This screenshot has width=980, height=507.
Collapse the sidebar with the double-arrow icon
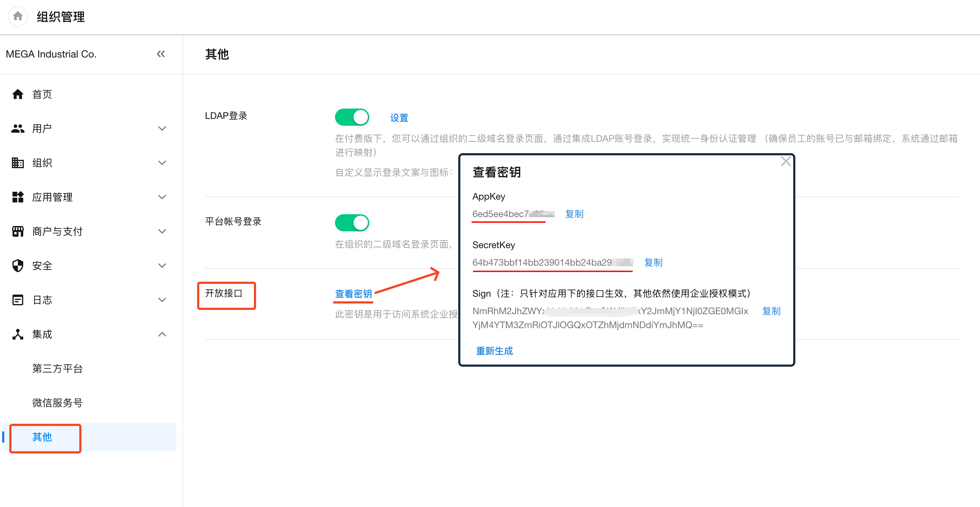[161, 54]
